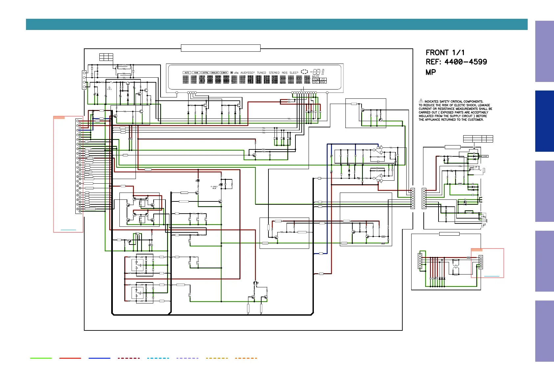554x392 pixels.
Task: Click the solid blue legend line
Action: [99, 358]
